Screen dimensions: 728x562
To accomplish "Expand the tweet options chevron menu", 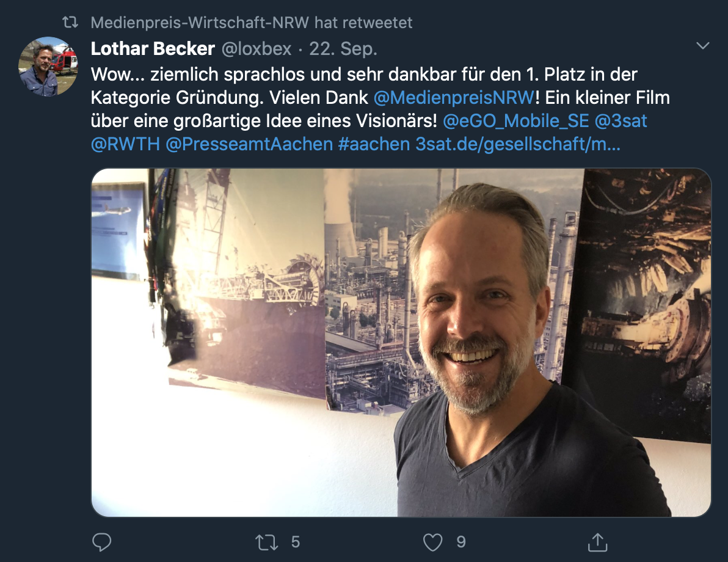I will pyautogui.click(x=703, y=46).
